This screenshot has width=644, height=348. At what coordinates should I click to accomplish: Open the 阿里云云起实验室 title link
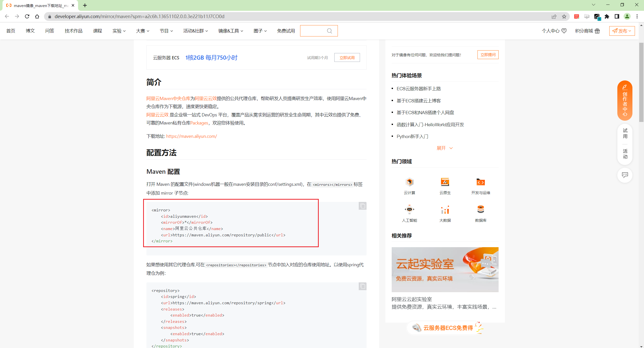[412, 299]
